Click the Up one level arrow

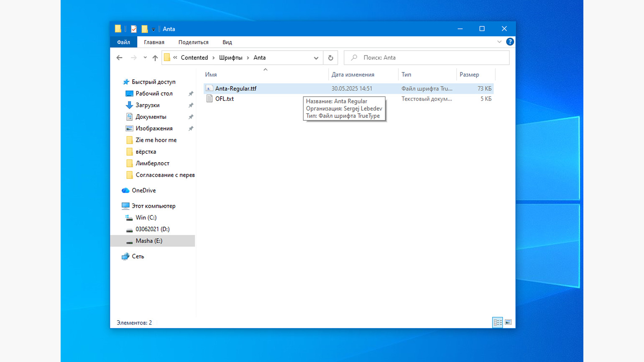(155, 58)
